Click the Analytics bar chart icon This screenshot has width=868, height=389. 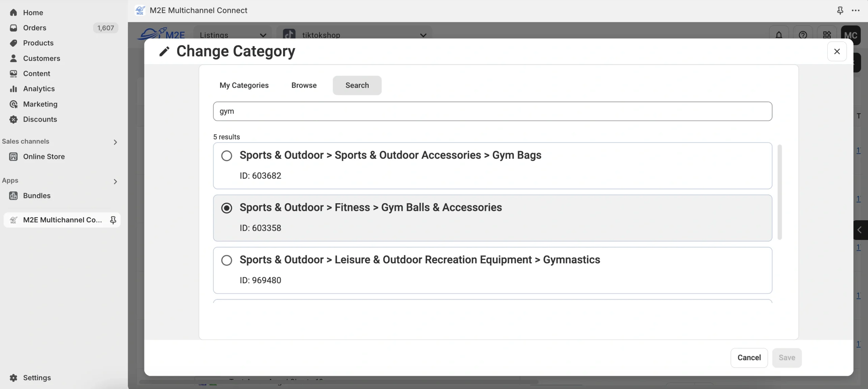pyautogui.click(x=14, y=89)
